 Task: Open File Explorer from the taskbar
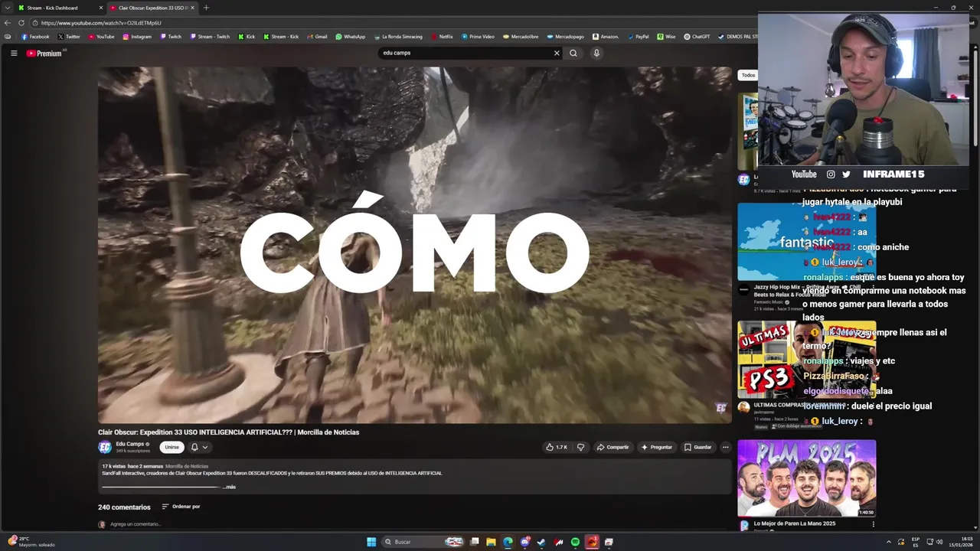coord(491,542)
